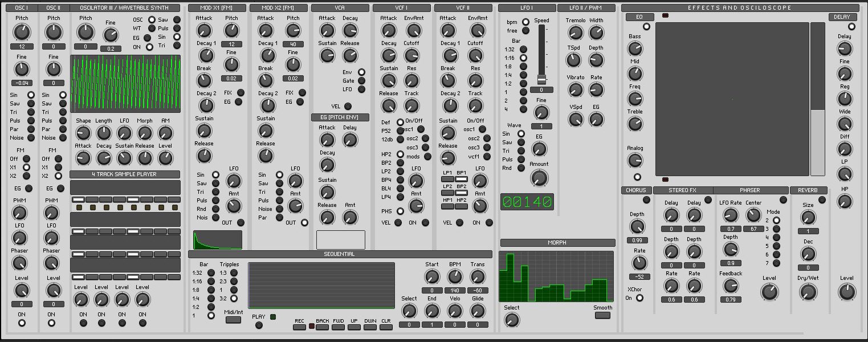
Task: Select Saw waveform for OSC I
Action: tap(31, 104)
